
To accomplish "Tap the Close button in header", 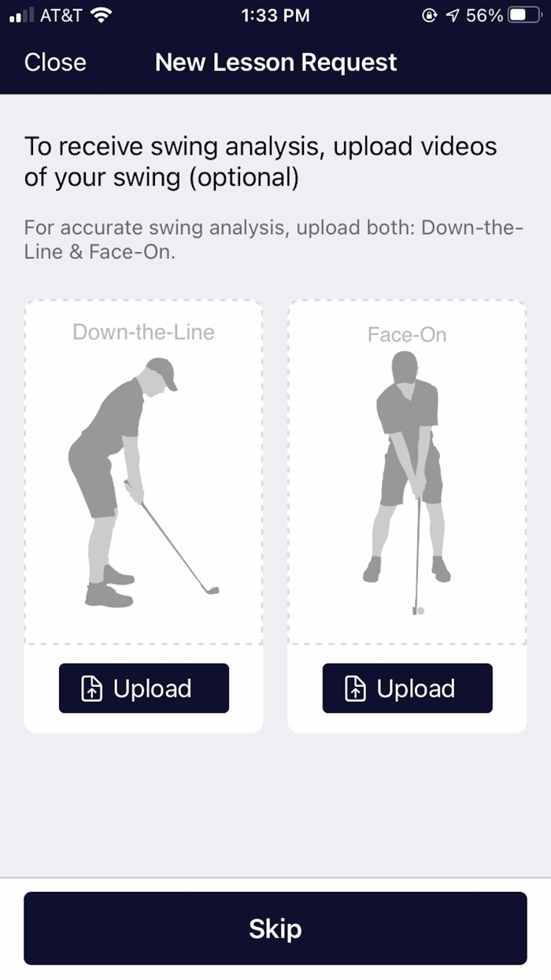I will [55, 63].
